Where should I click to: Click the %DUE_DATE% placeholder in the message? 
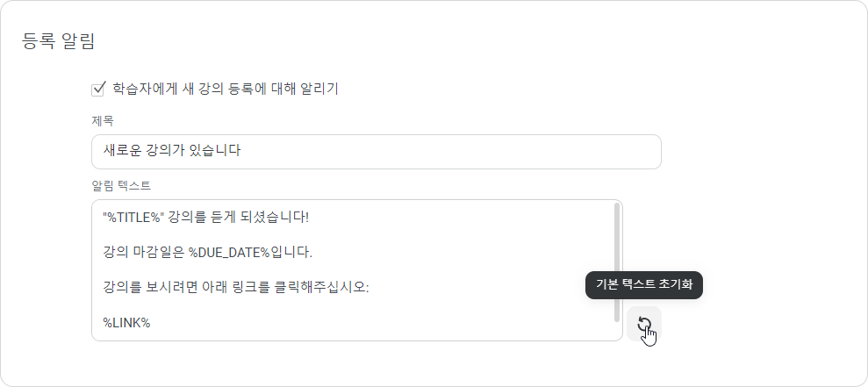pos(228,253)
